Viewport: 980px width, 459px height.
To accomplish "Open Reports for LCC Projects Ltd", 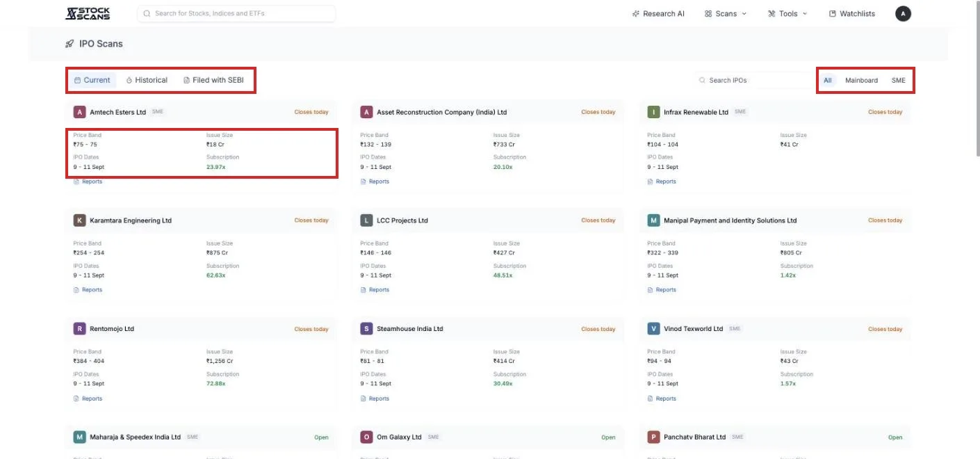I will pyautogui.click(x=375, y=290).
